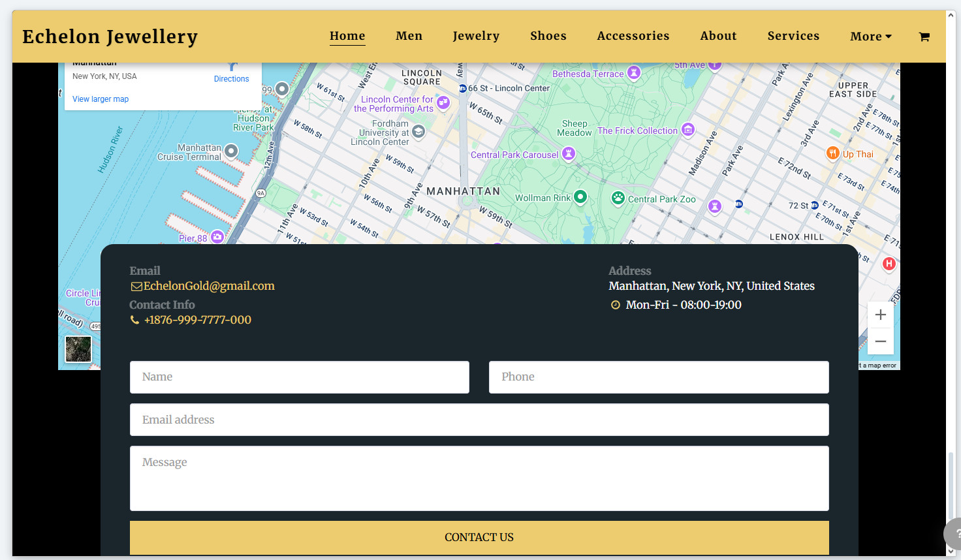Expand the More dropdown menu
The image size is (961, 560).
click(871, 37)
